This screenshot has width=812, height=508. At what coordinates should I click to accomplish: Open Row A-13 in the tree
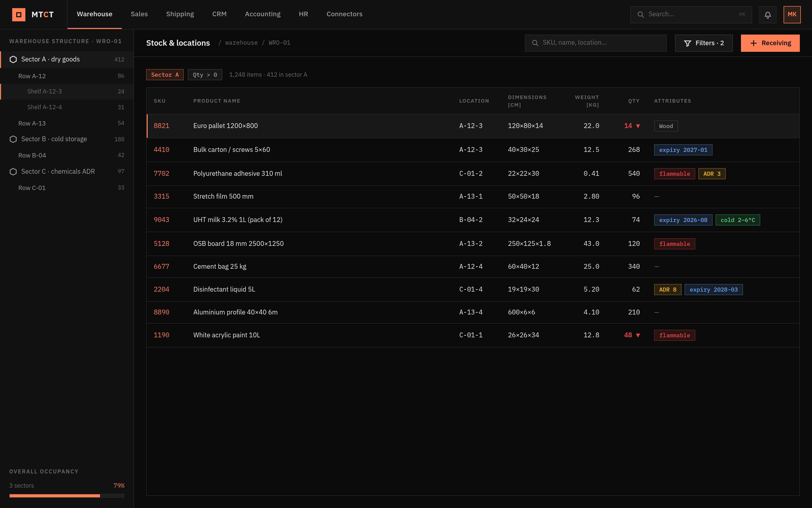pos(67,123)
